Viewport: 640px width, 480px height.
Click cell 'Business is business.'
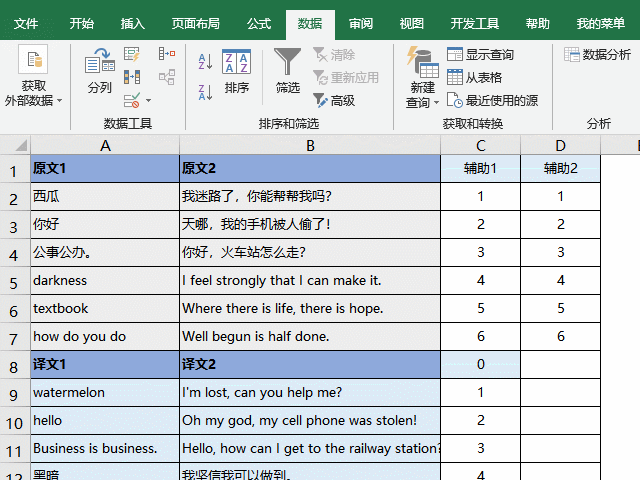tap(105, 449)
